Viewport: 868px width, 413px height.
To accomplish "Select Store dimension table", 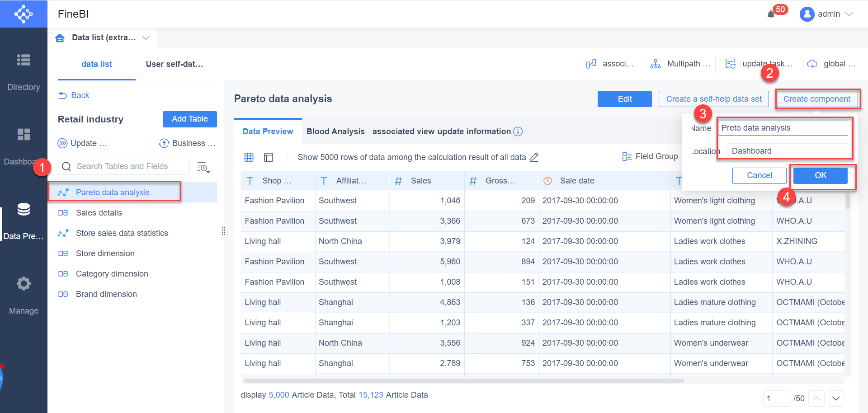I will pyautogui.click(x=132, y=253).
